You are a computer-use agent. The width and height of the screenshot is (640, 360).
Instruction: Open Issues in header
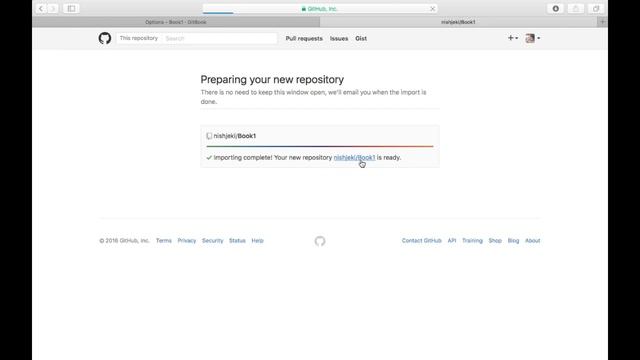click(339, 38)
